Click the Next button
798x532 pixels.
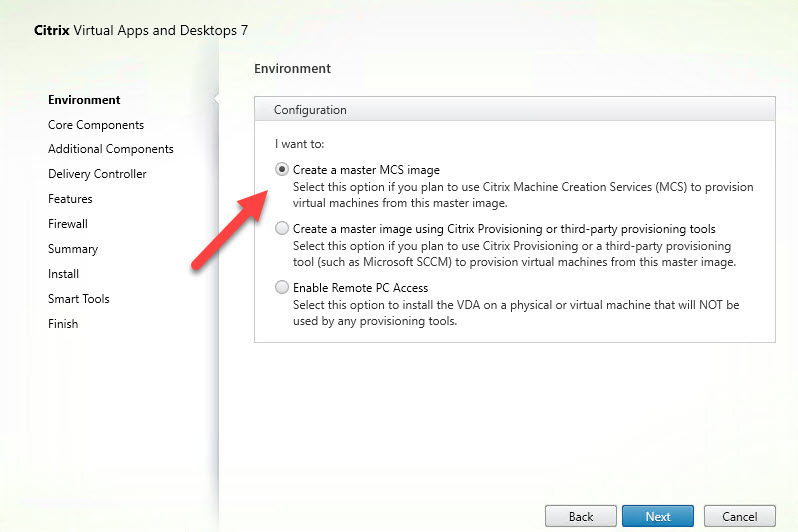click(x=657, y=516)
